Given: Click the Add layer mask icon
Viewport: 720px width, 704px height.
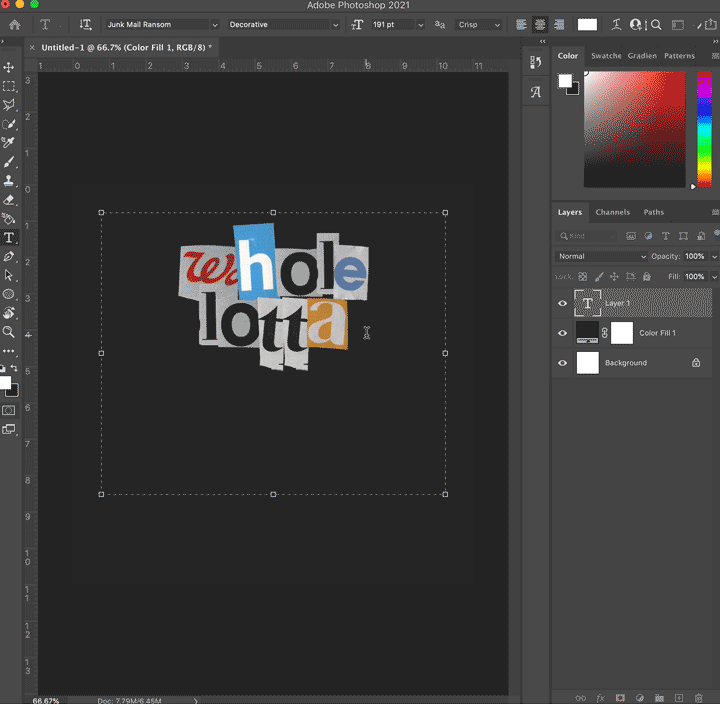Looking at the screenshot, I should click(620, 698).
